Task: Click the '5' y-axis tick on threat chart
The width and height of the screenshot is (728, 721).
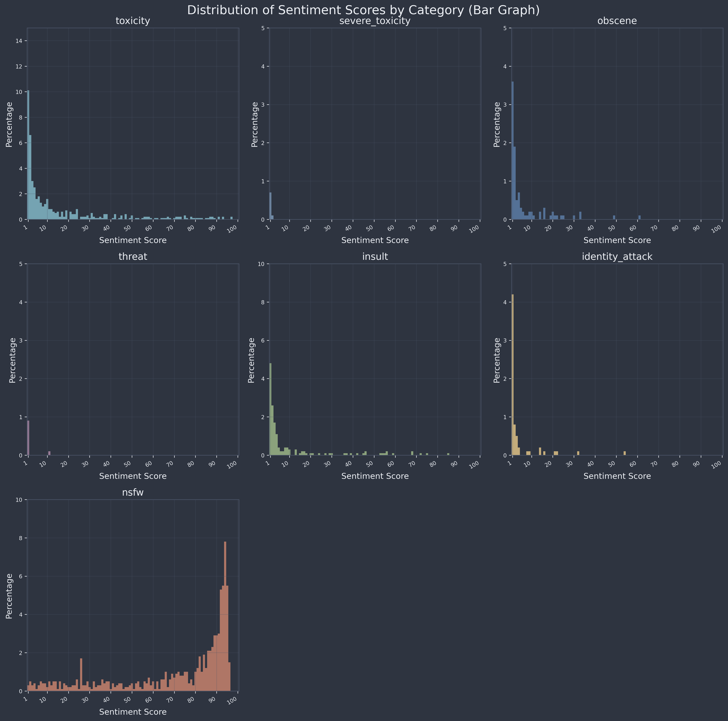Action: [x=21, y=264]
